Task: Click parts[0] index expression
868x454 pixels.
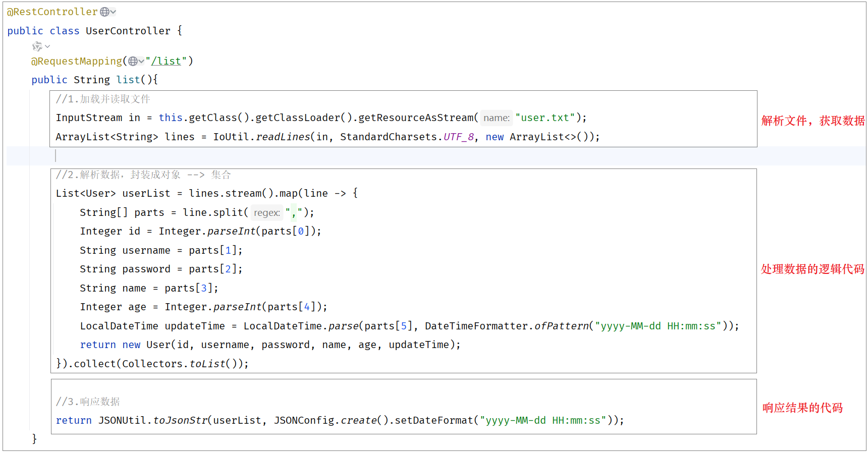Action: pyautogui.click(x=286, y=231)
